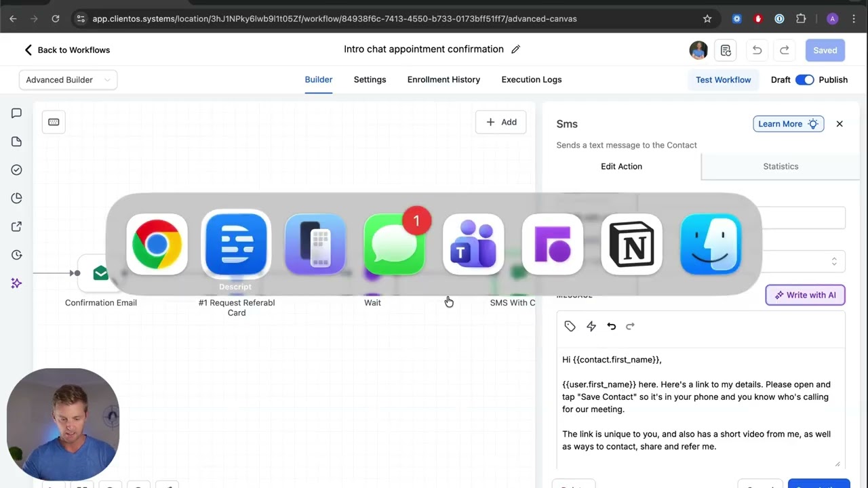Image resolution: width=868 pixels, height=488 pixels.
Task: Edit workflow name with pencil icon
Action: (x=515, y=49)
